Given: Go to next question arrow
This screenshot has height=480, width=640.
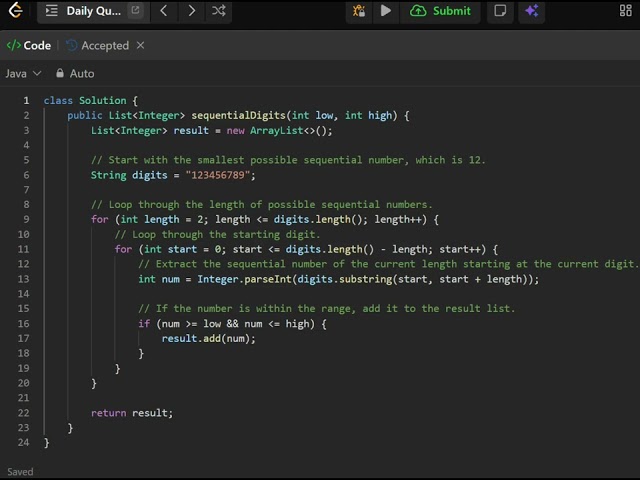Looking at the screenshot, I should (x=191, y=11).
